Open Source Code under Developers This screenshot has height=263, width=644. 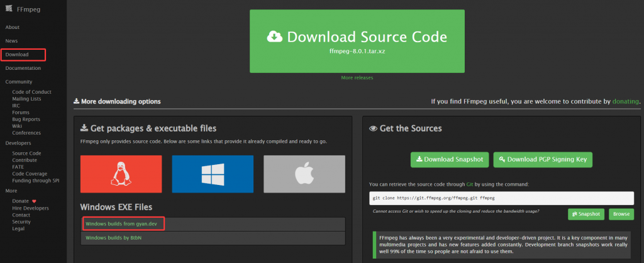(26, 153)
